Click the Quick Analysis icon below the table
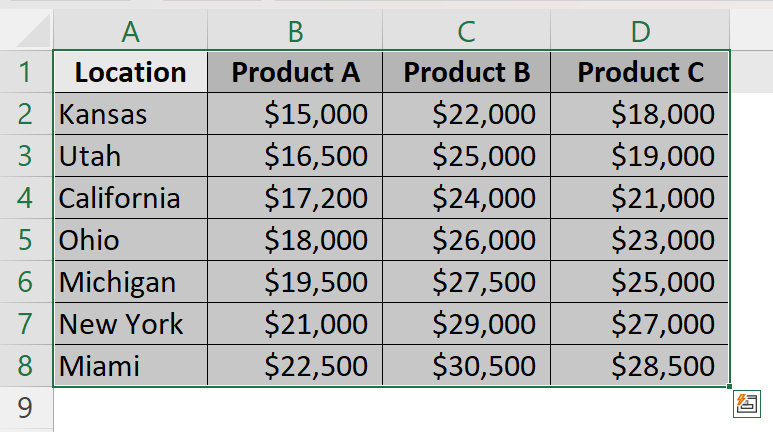 (x=744, y=404)
